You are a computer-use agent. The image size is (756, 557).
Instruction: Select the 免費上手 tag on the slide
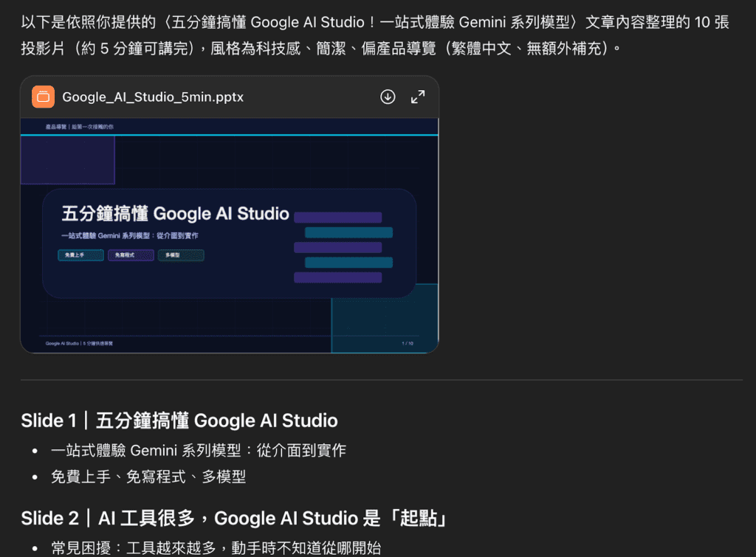pyautogui.click(x=80, y=255)
